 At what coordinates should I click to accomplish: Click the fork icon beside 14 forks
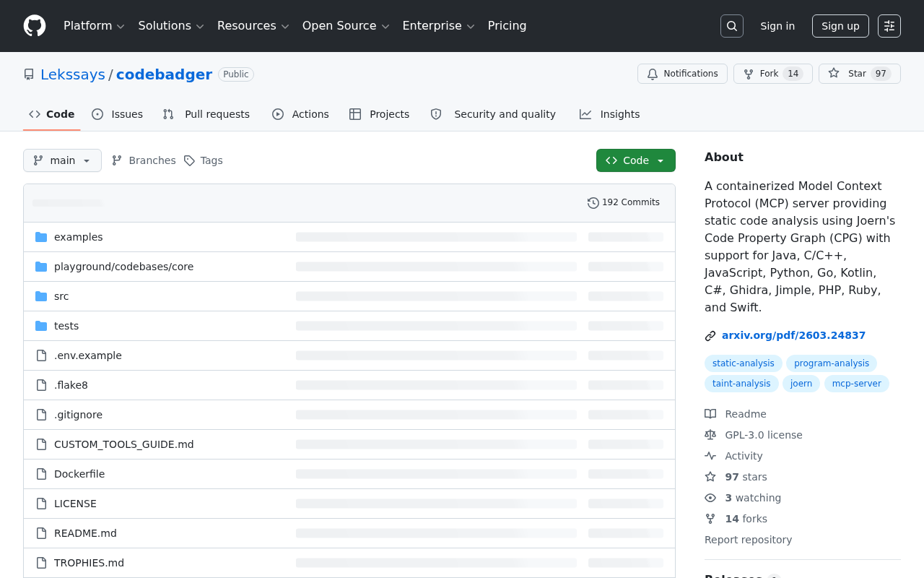710,519
